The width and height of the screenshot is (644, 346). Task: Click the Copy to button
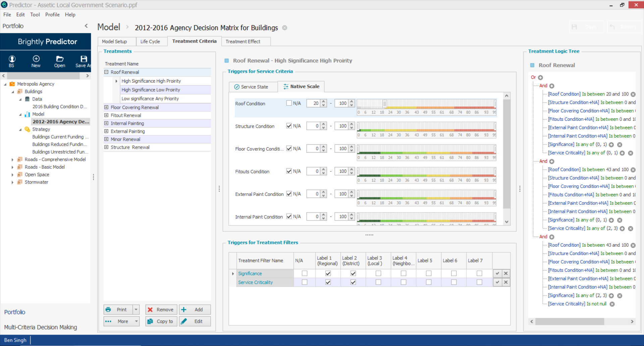[x=161, y=321]
